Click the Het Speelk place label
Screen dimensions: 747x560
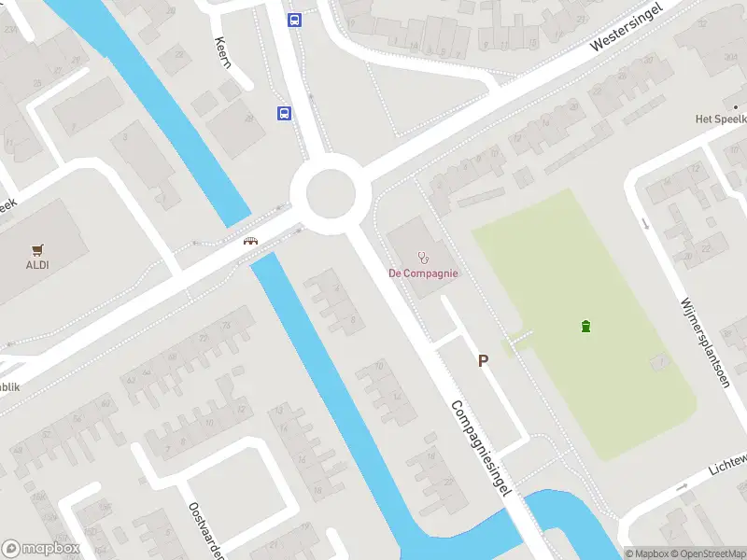pyautogui.click(x=721, y=119)
